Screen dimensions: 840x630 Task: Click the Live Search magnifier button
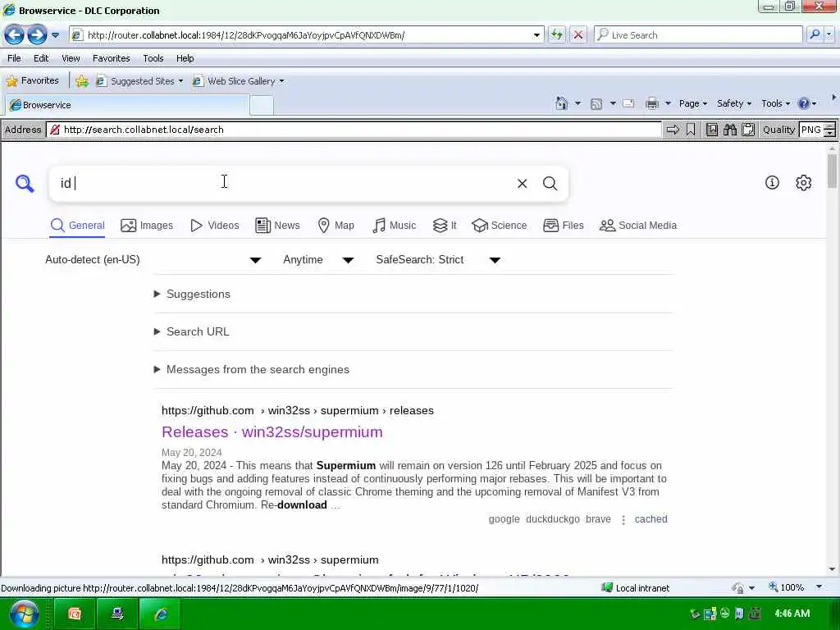(x=815, y=34)
